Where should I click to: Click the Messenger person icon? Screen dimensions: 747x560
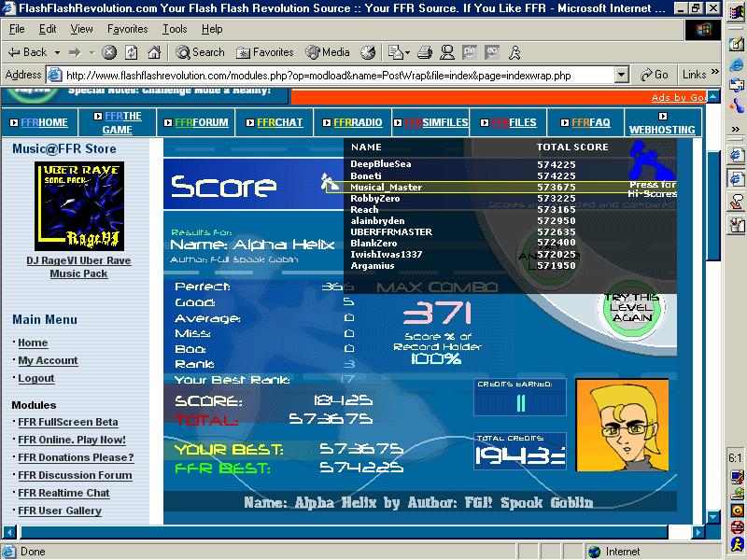[x=514, y=52]
